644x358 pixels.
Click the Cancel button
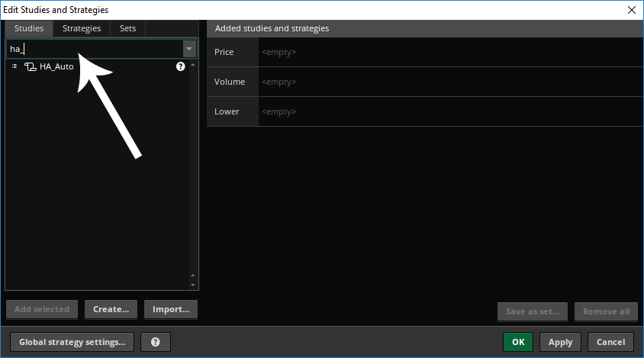(610, 342)
